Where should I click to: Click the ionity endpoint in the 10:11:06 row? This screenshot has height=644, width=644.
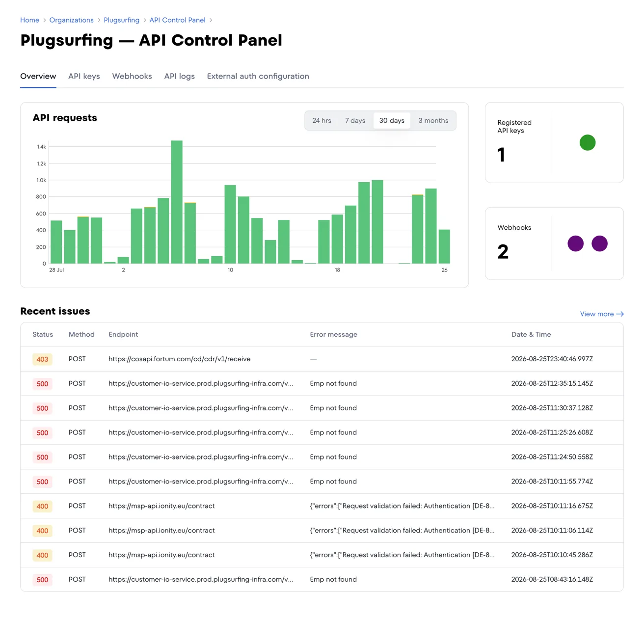tap(161, 531)
